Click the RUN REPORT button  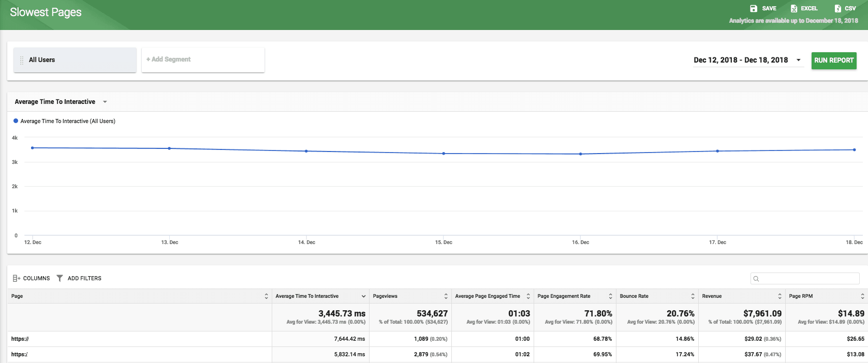click(834, 61)
